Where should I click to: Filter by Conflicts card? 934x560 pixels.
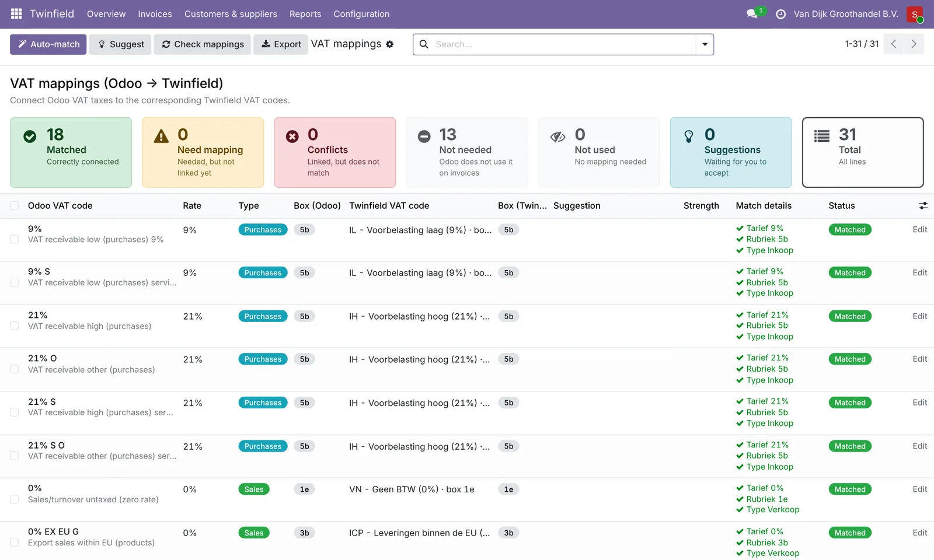(335, 153)
